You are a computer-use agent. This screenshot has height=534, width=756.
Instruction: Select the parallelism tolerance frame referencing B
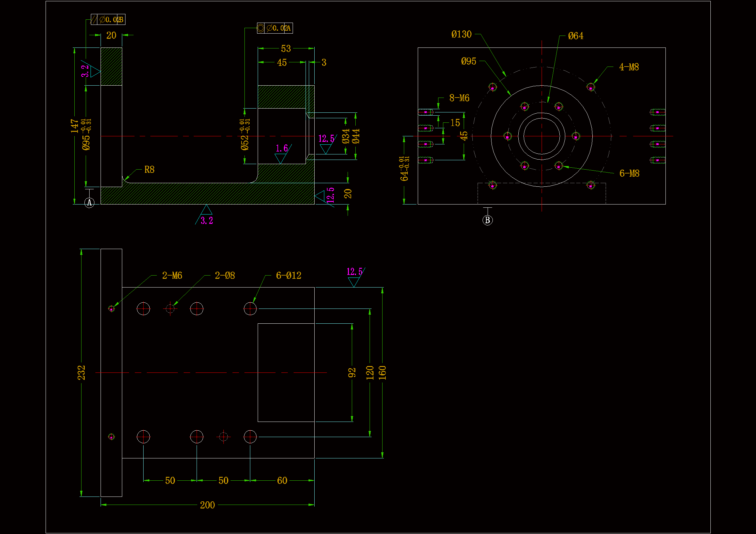[x=108, y=20]
